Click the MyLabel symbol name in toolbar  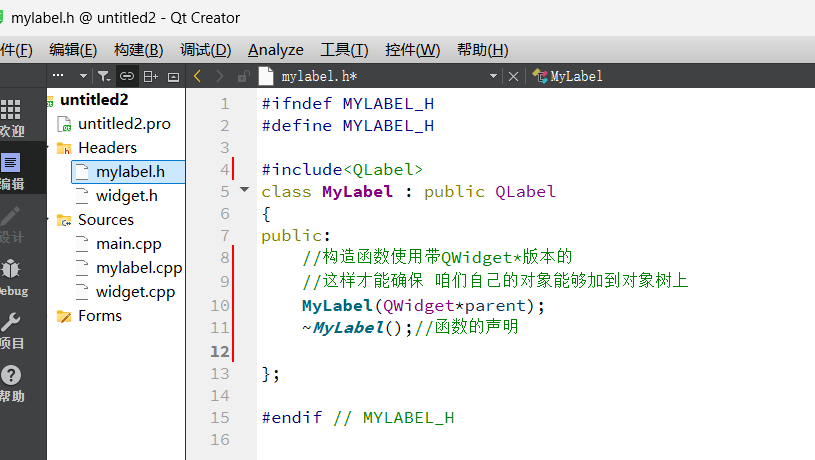576,76
